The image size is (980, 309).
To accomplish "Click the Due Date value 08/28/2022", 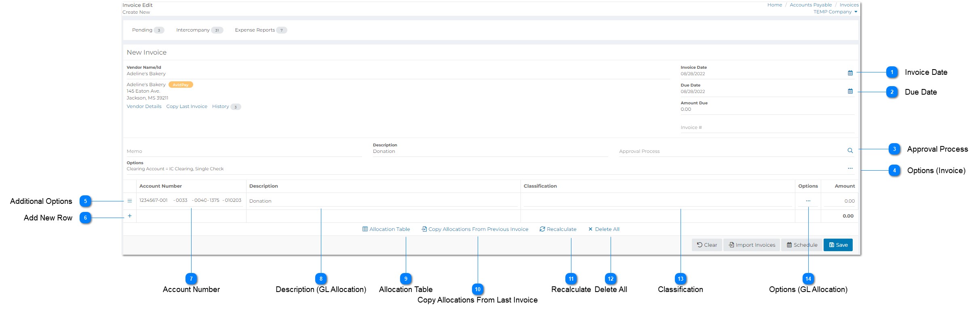I will coord(693,91).
